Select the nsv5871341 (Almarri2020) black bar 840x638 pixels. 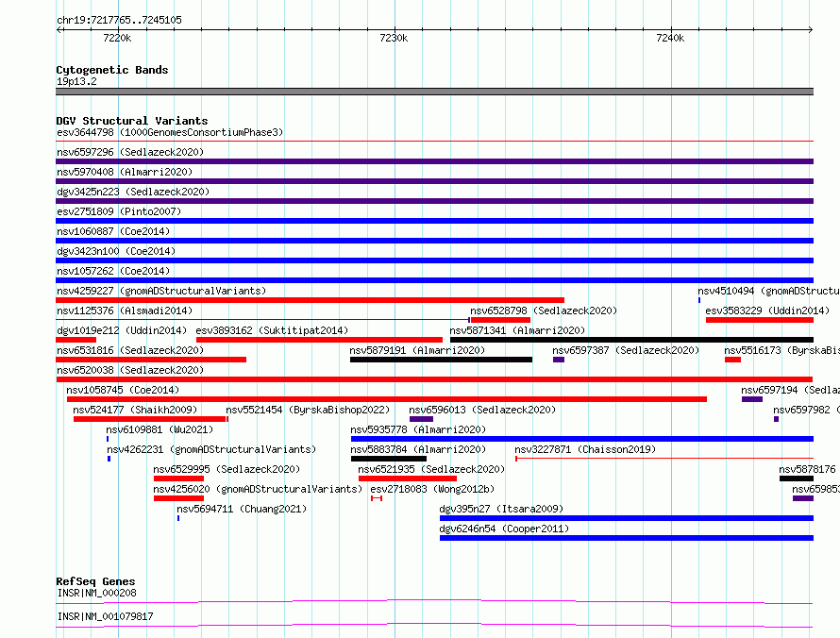(632, 340)
